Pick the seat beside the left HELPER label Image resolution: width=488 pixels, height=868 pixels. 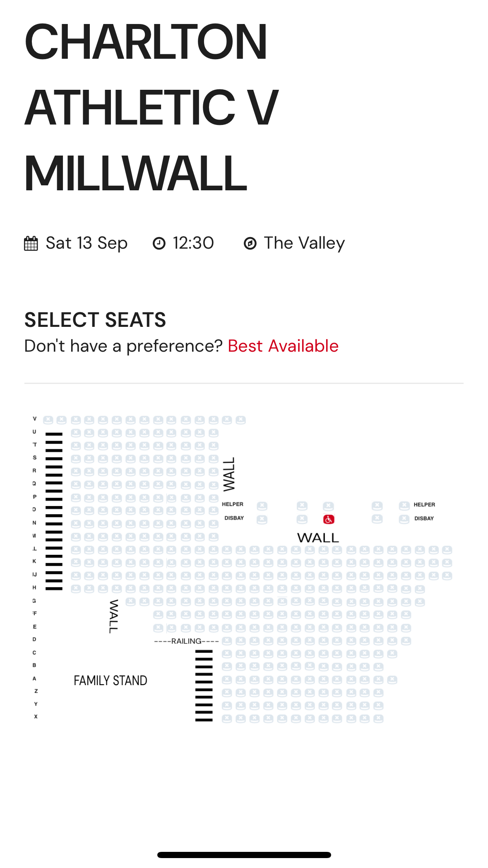pyautogui.click(x=262, y=506)
